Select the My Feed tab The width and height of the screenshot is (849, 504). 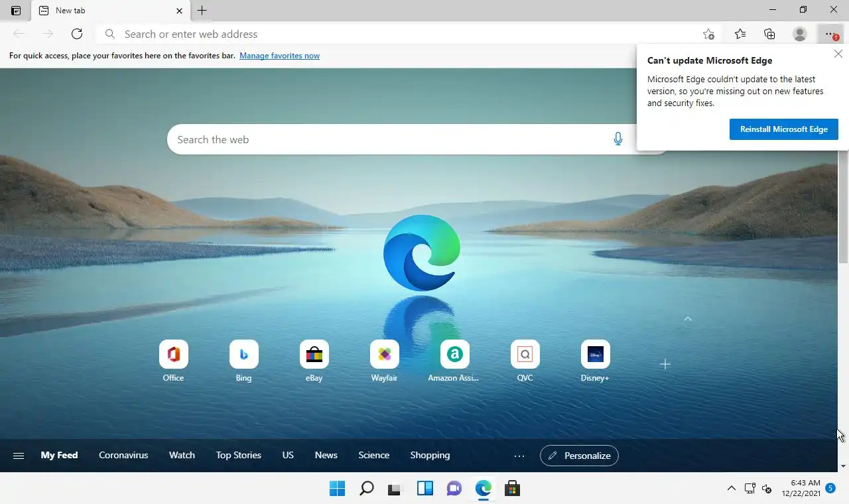pyautogui.click(x=59, y=456)
